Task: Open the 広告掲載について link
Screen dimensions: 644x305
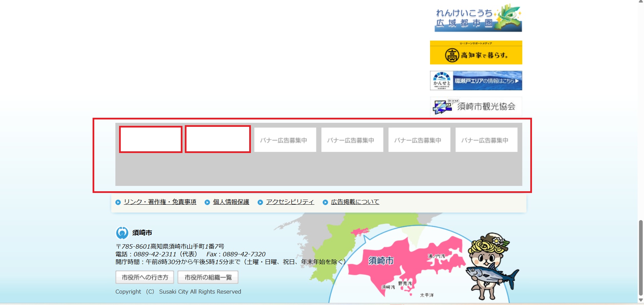Action: click(355, 202)
